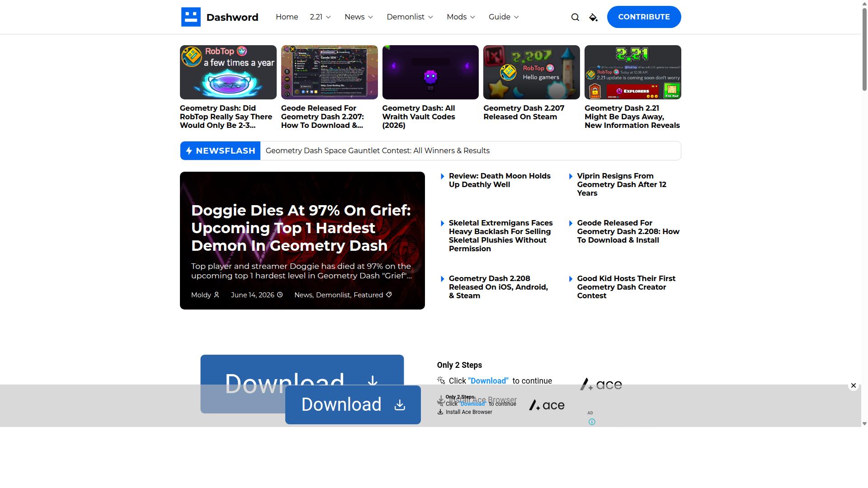The image size is (868, 488).
Task: Open the News menu item
Action: (354, 17)
